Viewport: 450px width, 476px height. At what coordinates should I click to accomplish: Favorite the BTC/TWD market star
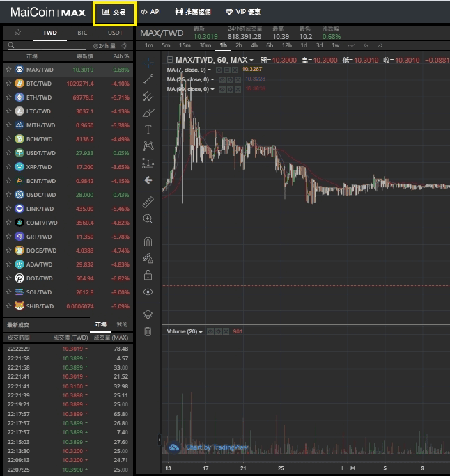[8, 84]
